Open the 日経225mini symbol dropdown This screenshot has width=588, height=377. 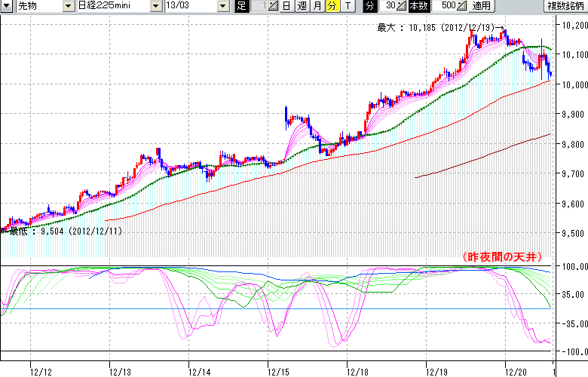[156, 6]
